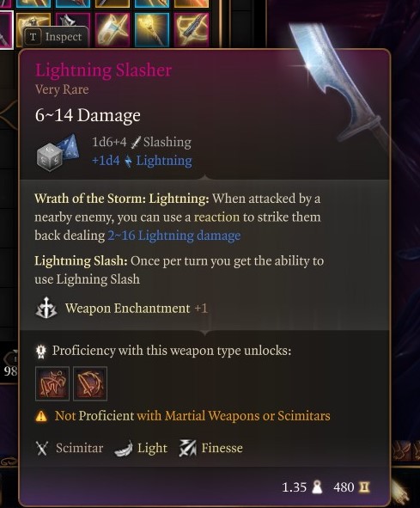420x508 pixels.
Task: Click the scimitar blade preview image
Action: click(x=338, y=84)
